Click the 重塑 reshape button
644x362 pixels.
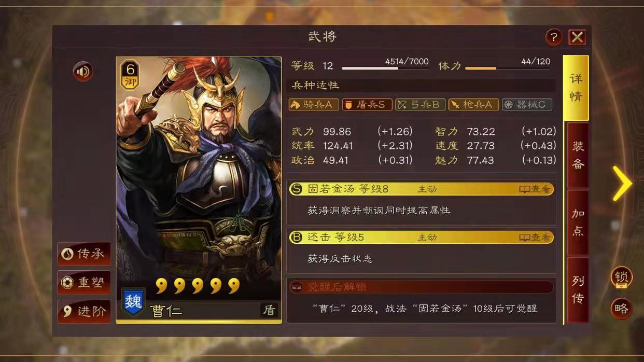[84, 283]
